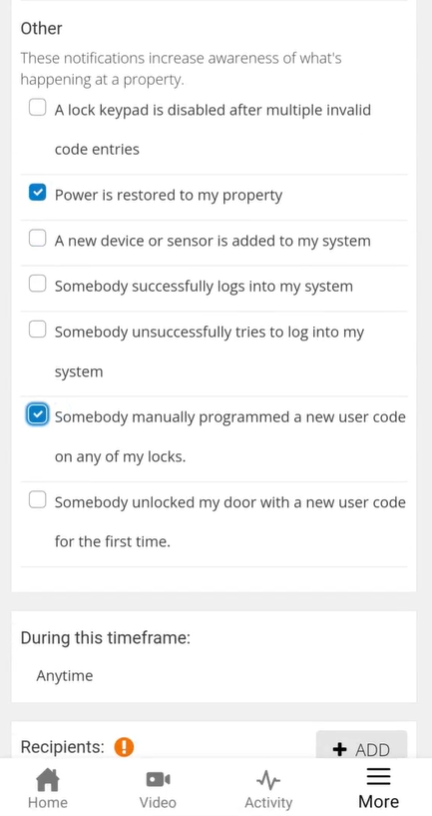Image resolution: width=432 pixels, height=816 pixels.
Task: Open the More hamburger menu icon
Action: coord(378,776)
